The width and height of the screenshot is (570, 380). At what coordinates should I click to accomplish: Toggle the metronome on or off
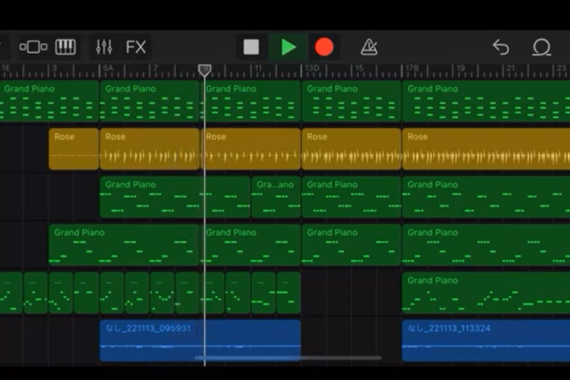pyautogui.click(x=369, y=47)
